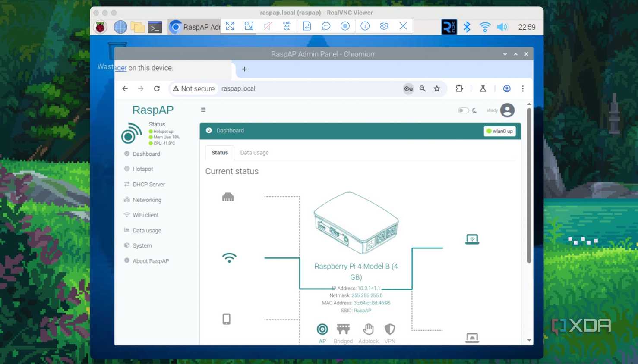This screenshot has width=638, height=364.
Task: Reload the RaspAP page
Action: (x=157, y=88)
